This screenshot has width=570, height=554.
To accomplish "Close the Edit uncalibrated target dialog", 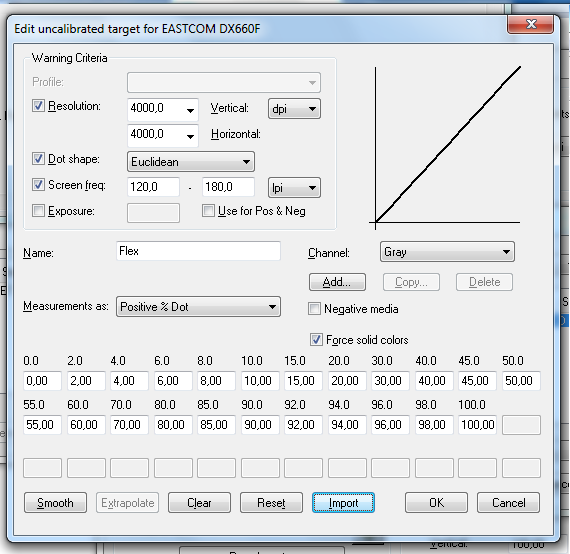I will click(x=530, y=24).
